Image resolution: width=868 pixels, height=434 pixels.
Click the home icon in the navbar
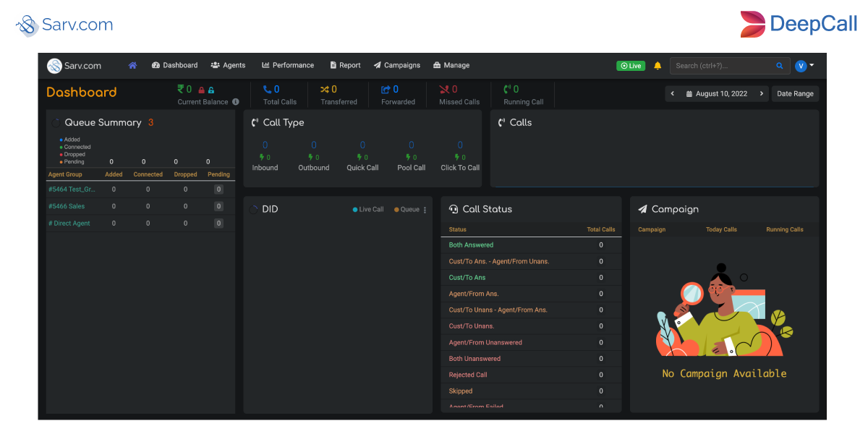pos(133,65)
